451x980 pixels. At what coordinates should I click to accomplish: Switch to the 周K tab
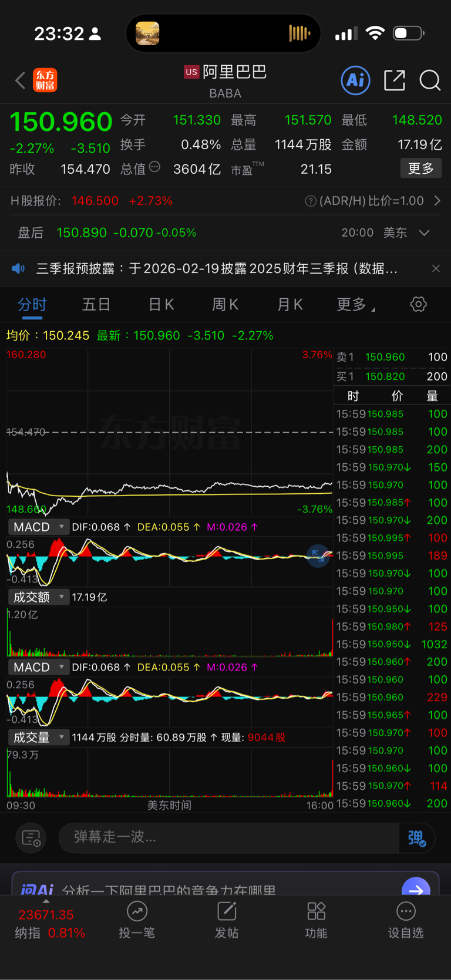[225, 304]
